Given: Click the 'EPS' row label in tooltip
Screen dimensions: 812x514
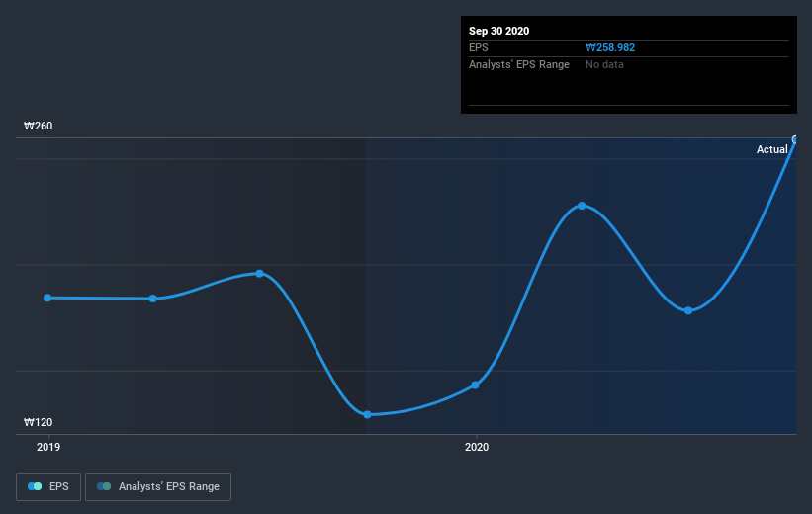Looking at the screenshot, I should (x=479, y=47).
